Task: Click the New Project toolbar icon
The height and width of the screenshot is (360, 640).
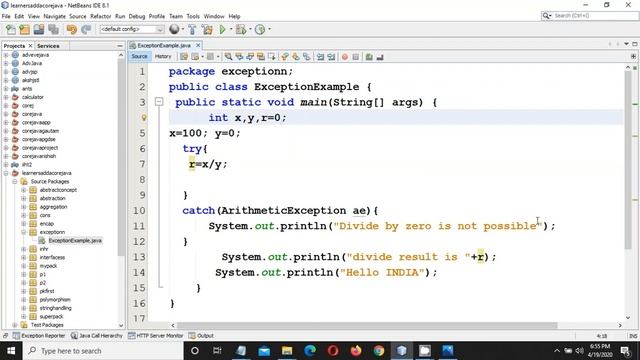Action: click(x=24, y=29)
